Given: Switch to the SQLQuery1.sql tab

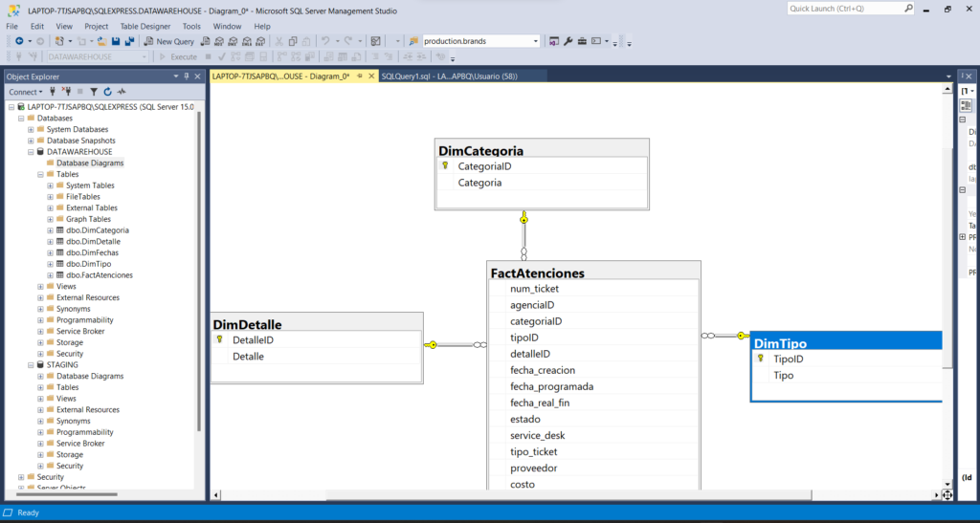Looking at the screenshot, I should (x=448, y=76).
